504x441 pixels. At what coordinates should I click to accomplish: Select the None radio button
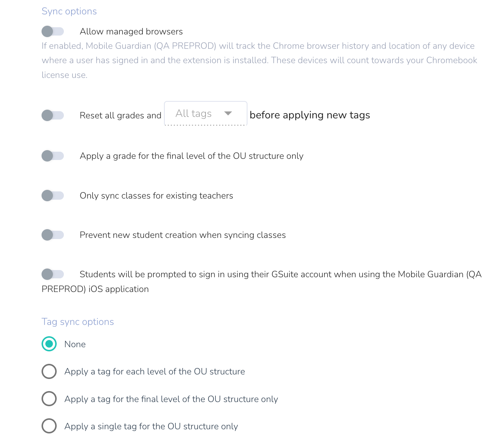click(49, 344)
